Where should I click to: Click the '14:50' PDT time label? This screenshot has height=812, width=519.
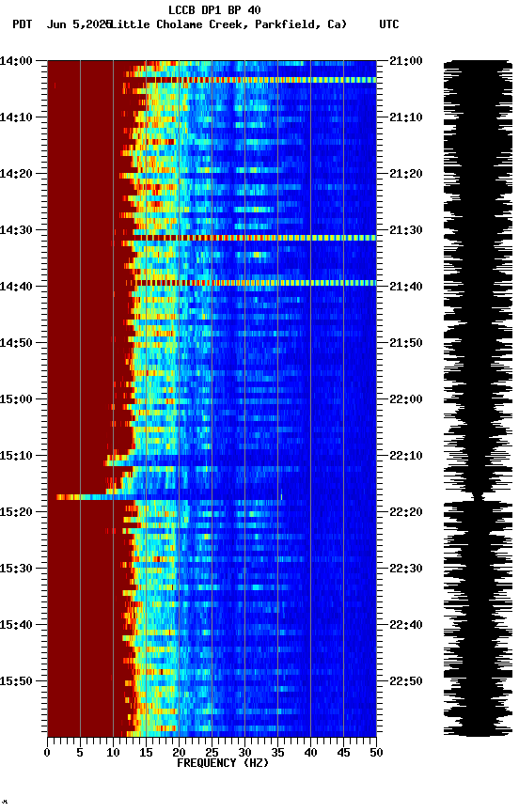click(x=16, y=343)
